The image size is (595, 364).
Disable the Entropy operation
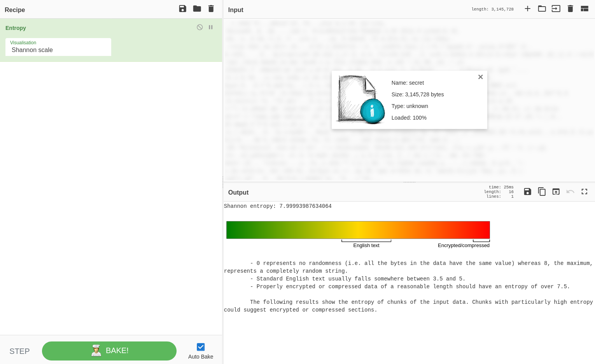(x=199, y=27)
